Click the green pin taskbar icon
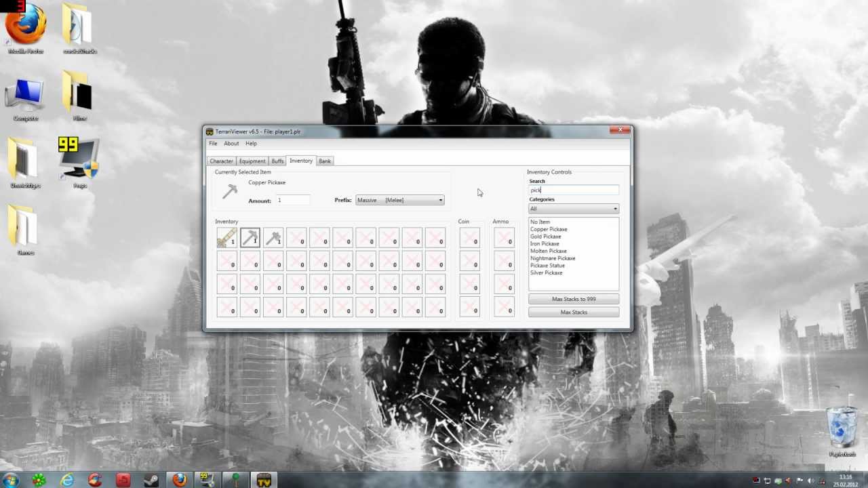The image size is (868, 488). click(235, 479)
